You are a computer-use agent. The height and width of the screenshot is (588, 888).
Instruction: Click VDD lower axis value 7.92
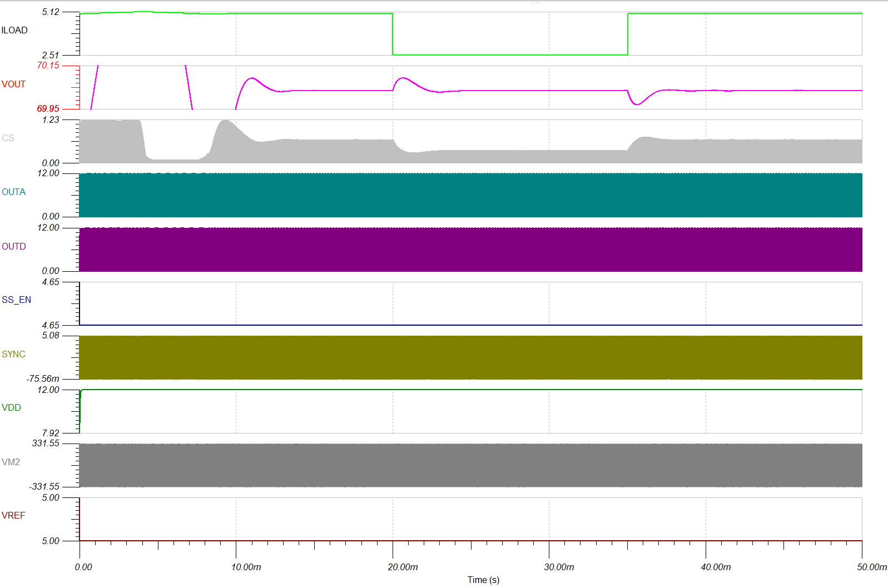coord(51,433)
